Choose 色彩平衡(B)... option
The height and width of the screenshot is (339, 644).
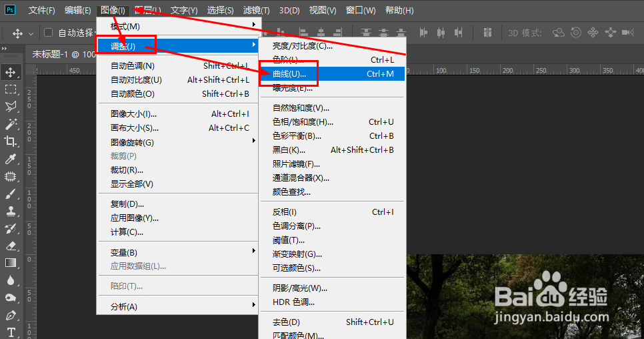pyautogui.click(x=333, y=135)
